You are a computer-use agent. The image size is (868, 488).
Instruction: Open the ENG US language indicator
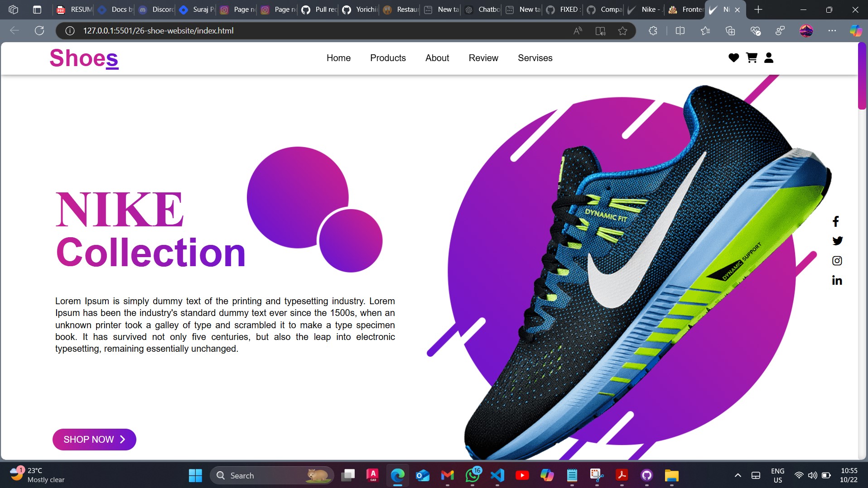point(778,475)
